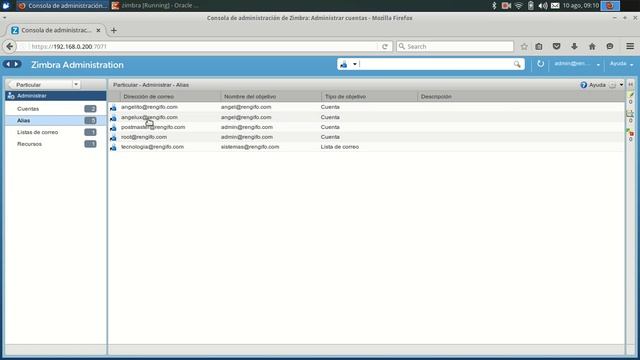The width and height of the screenshot is (640, 360).
Task: Close the Consola de administración tab
Action: [98, 30]
